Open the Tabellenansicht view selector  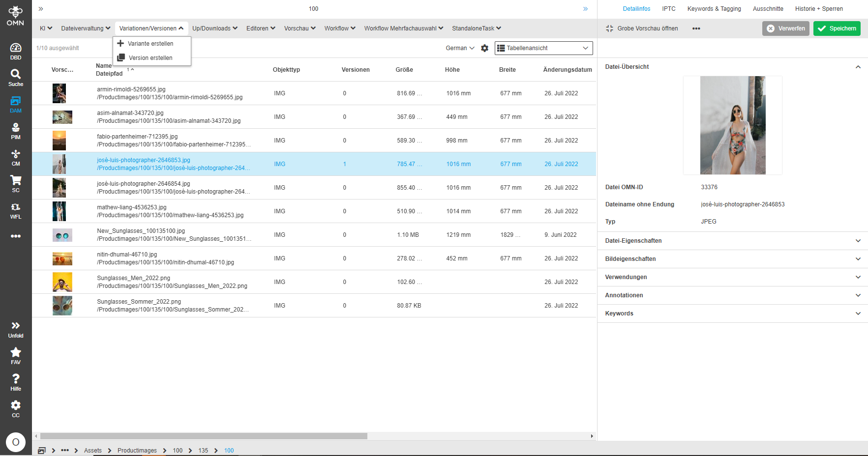point(543,48)
